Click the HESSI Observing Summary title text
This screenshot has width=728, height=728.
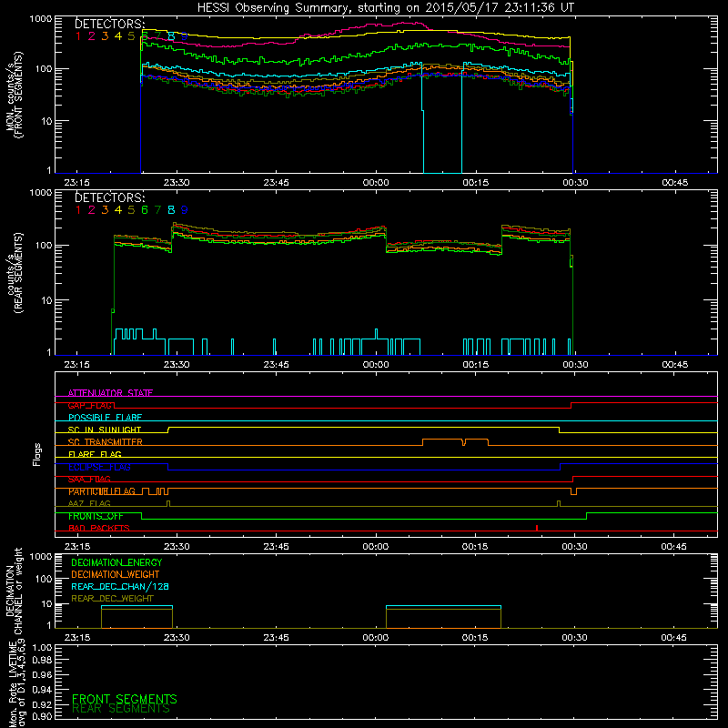(x=385, y=8)
